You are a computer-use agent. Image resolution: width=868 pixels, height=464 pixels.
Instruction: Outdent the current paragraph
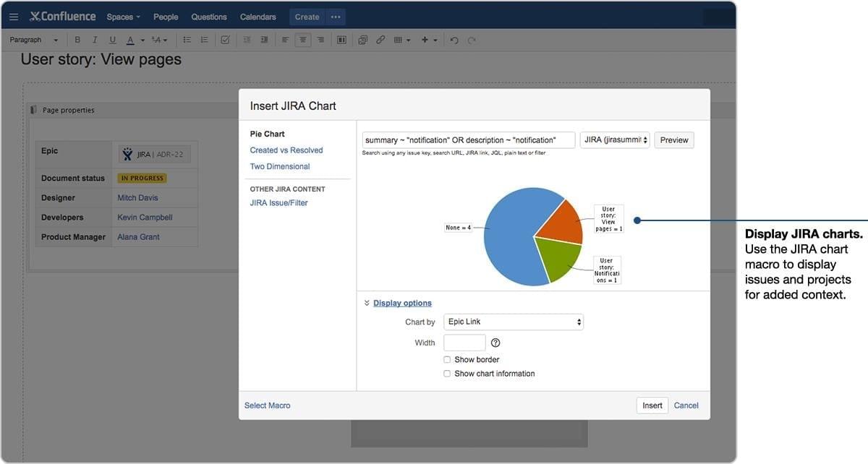(247, 40)
